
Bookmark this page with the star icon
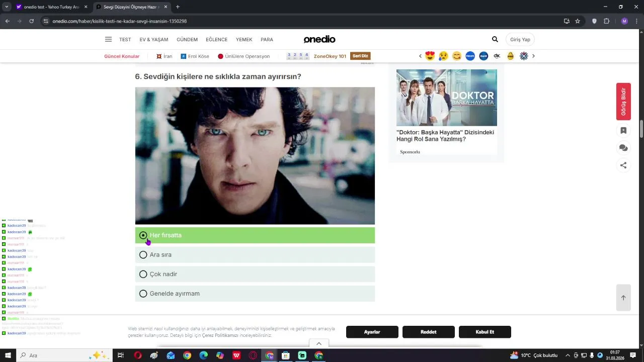[x=578, y=21]
